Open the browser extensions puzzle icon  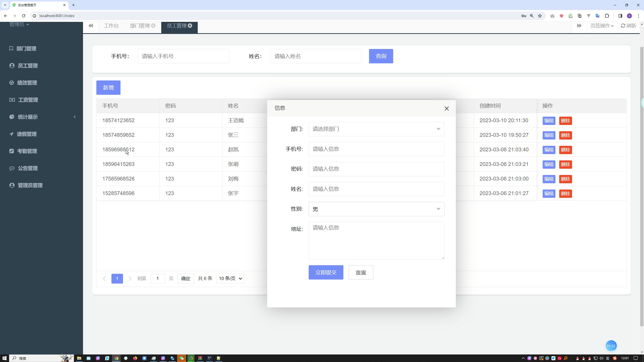(x=607, y=16)
